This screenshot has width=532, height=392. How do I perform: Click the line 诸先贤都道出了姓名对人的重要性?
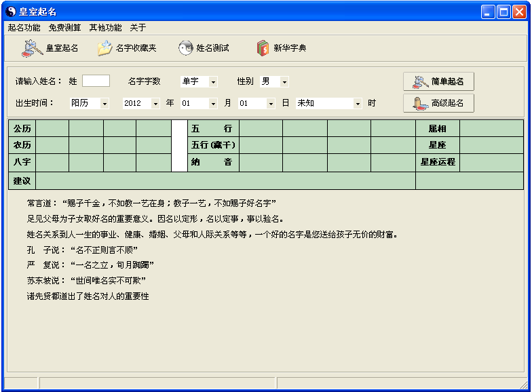click(88, 296)
